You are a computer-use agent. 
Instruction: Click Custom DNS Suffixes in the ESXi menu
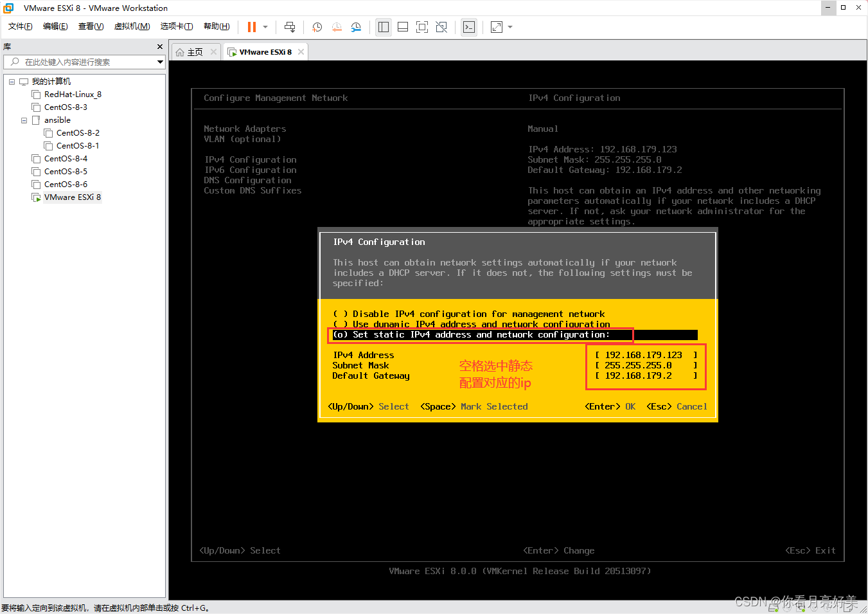coord(252,190)
